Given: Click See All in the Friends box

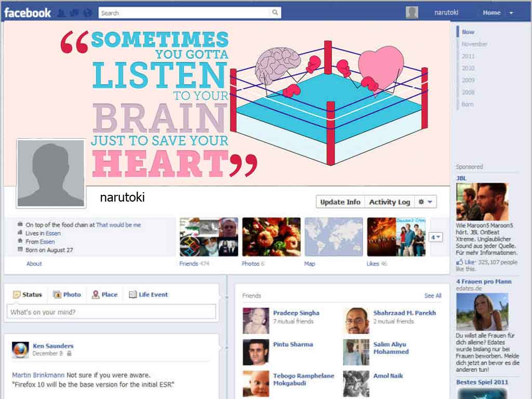Looking at the screenshot, I should coord(433,296).
